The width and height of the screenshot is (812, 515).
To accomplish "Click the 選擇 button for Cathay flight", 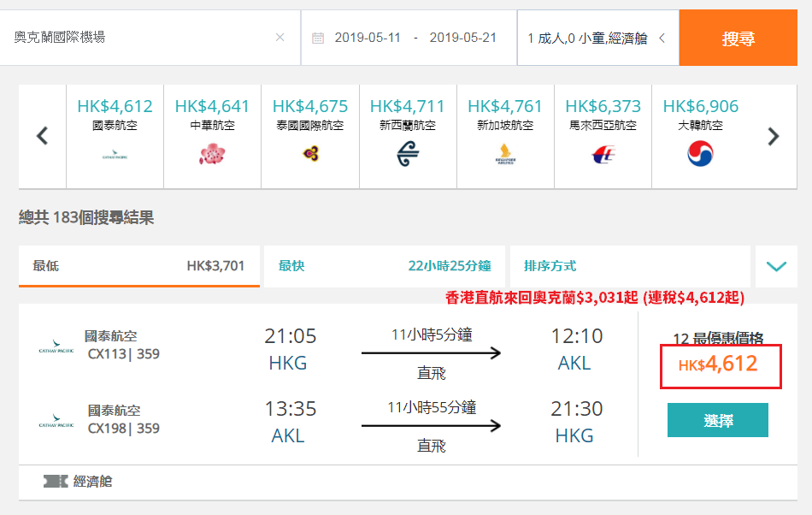I will [718, 420].
